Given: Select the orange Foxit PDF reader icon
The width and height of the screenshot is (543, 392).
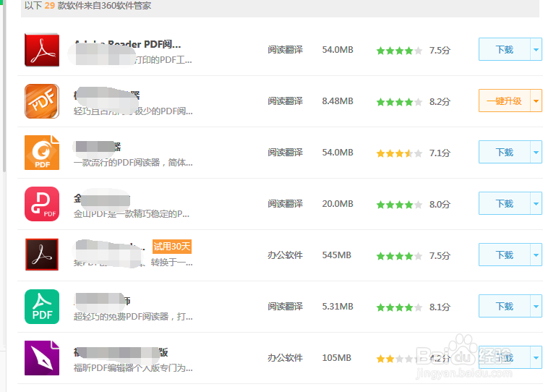Looking at the screenshot, I should 42,153.
